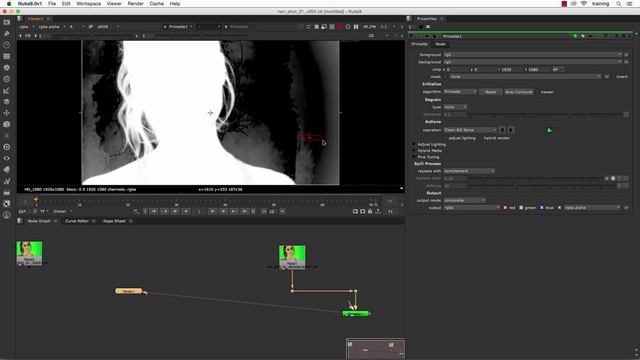
Task: Enable the adjust lighting checkbox
Action: tap(445, 138)
